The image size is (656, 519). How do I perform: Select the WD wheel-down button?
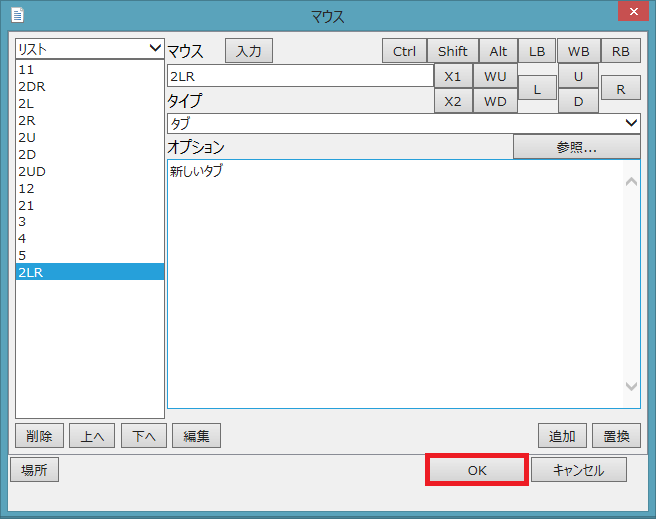[495, 101]
